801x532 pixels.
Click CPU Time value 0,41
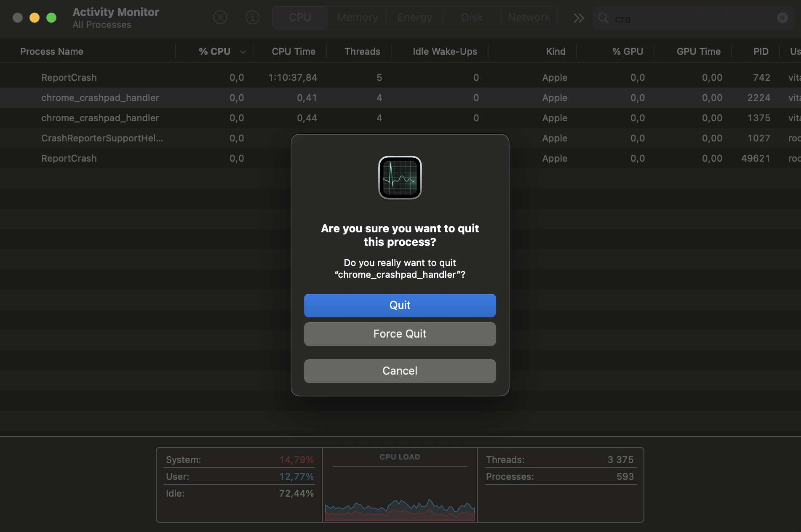[x=307, y=98]
